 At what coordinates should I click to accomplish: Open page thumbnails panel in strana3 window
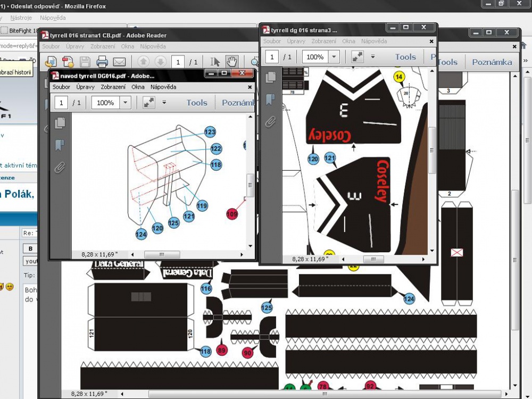271,77
